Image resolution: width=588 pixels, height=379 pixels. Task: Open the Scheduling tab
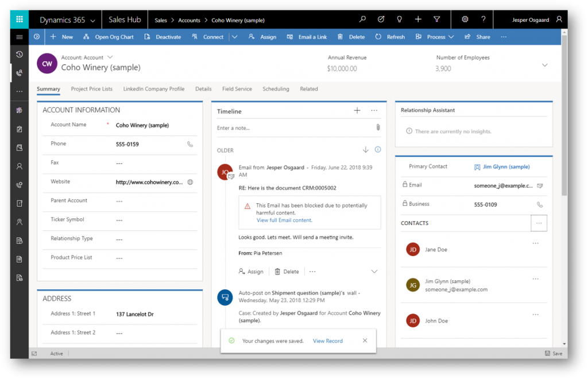point(276,89)
